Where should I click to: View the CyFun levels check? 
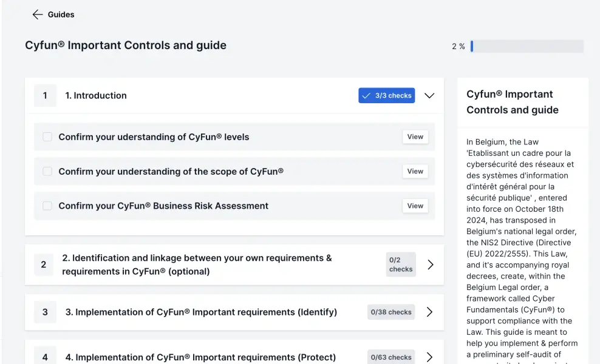[x=415, y=137]
